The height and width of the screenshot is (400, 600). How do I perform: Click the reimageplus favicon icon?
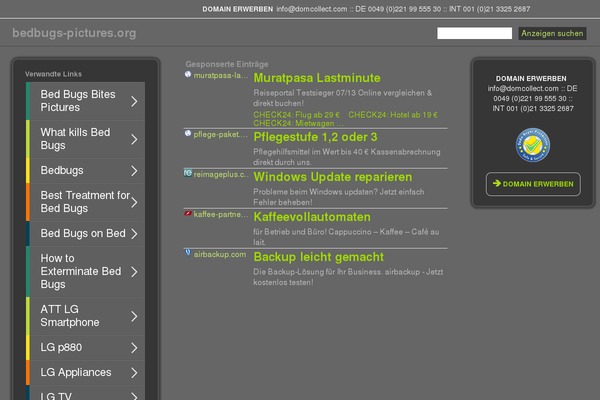coord(188,173)
